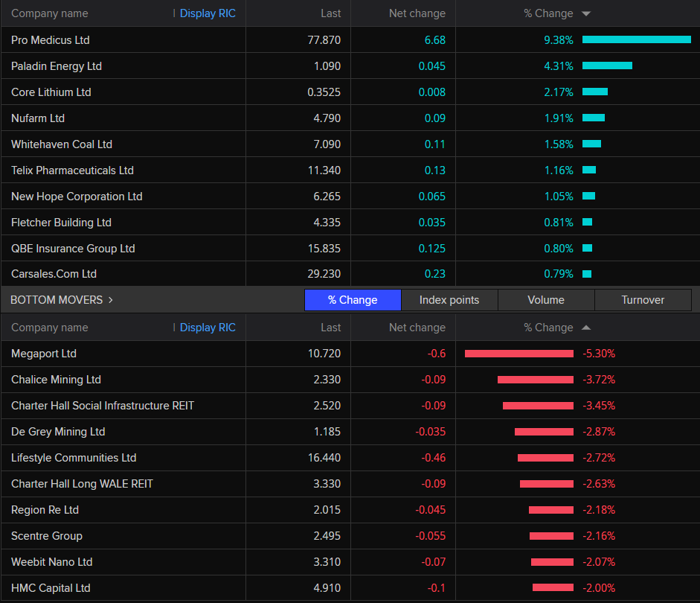Open Charter Hall Social Infrastructure REIT entry

(x=103, y=406)
